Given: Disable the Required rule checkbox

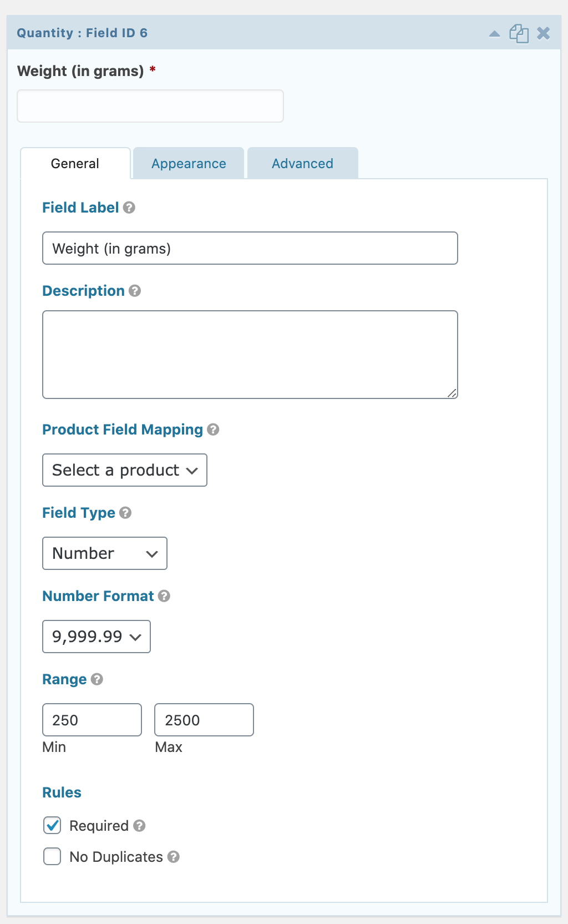Looking at the screenshot, I should 52,826.
